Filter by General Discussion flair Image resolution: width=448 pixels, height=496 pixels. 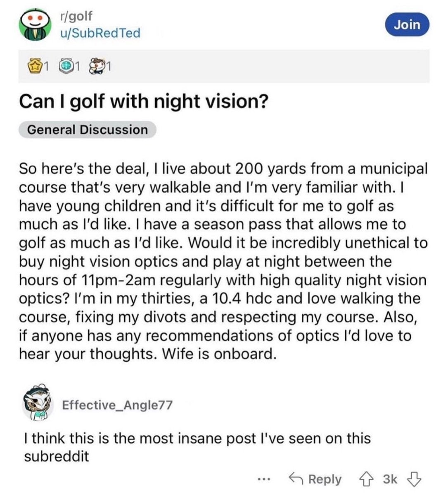88,130
